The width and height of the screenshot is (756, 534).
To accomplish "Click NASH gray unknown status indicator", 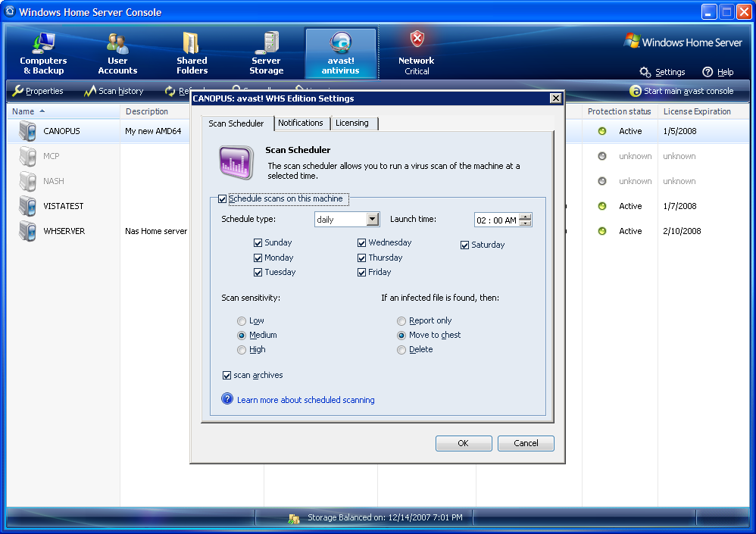I will point(601,181).
